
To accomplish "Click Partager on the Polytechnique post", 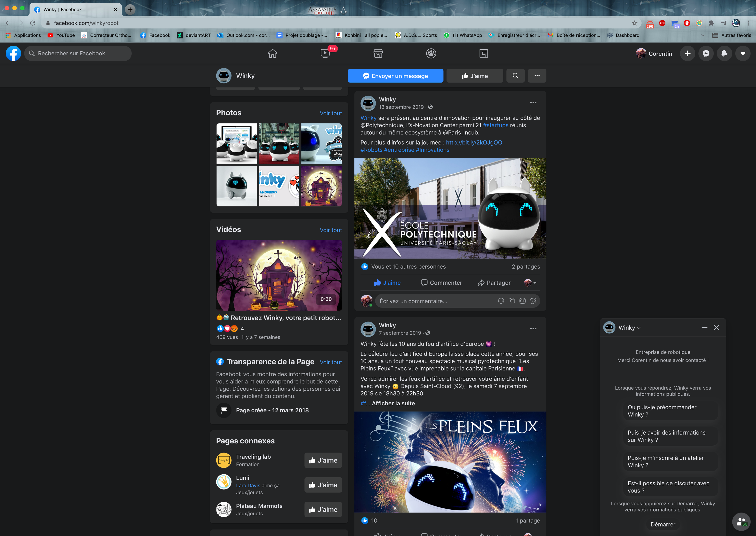I will click(x=494, y=282).
